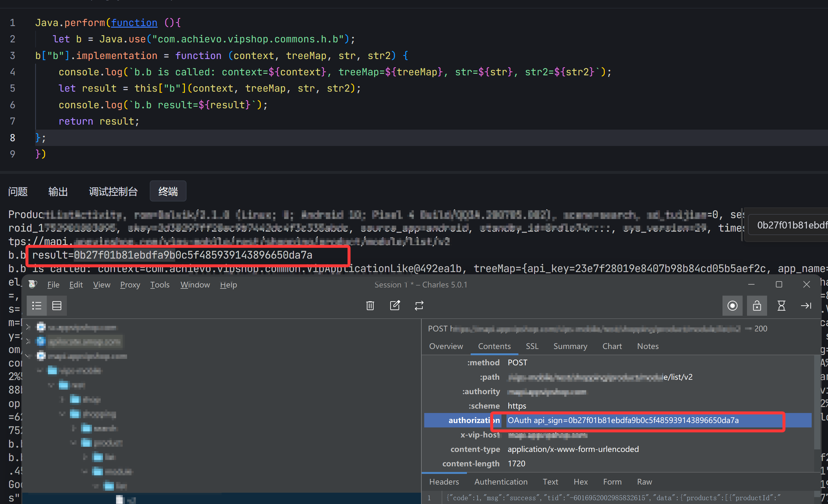The width and height of the screenshot is (828, 504).
Task: Click the authorization header row
Action: pyautogui.click(x=618, y=420)
